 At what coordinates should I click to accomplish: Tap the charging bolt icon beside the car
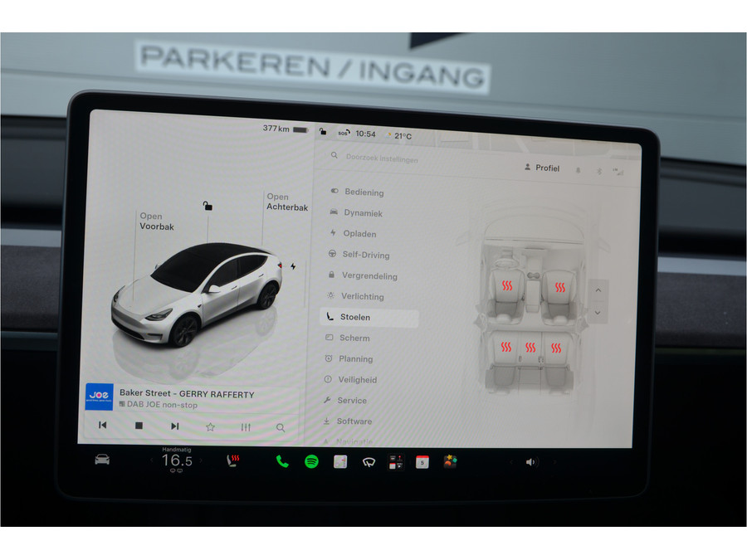click(293, 266)
